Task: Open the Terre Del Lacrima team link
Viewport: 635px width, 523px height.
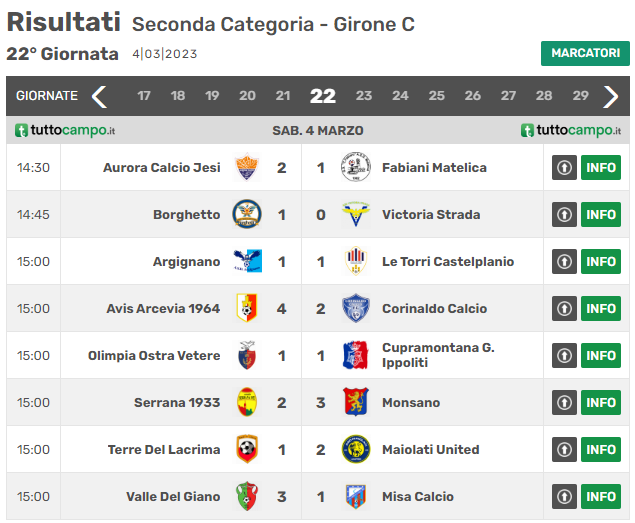Action: (164, 449)
